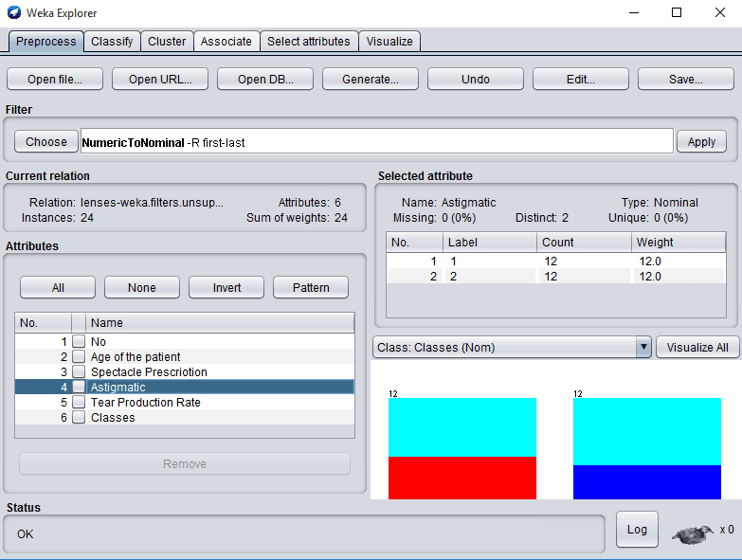Select the attribute row named No
This screenshot has height=560, width=742.
[x=185, y=341]
